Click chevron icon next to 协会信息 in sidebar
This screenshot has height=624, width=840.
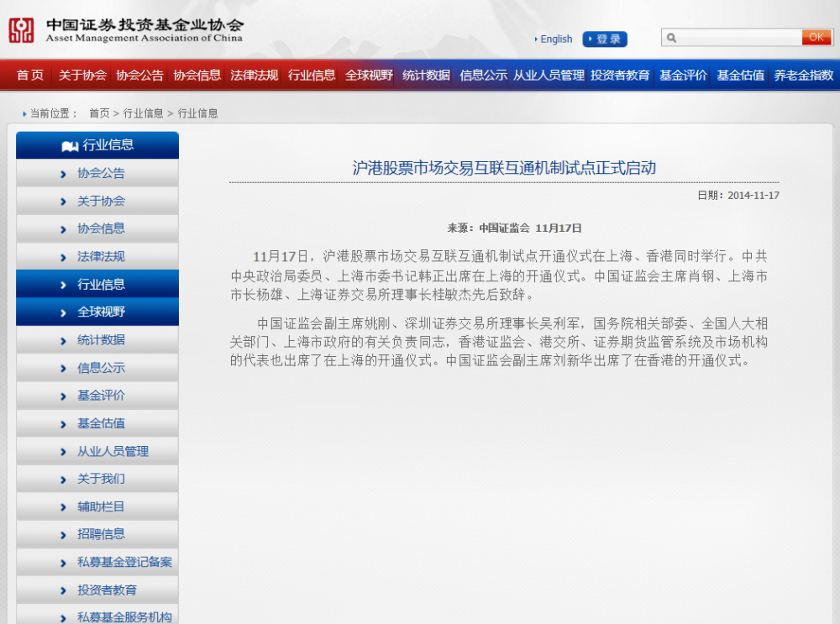63,229
